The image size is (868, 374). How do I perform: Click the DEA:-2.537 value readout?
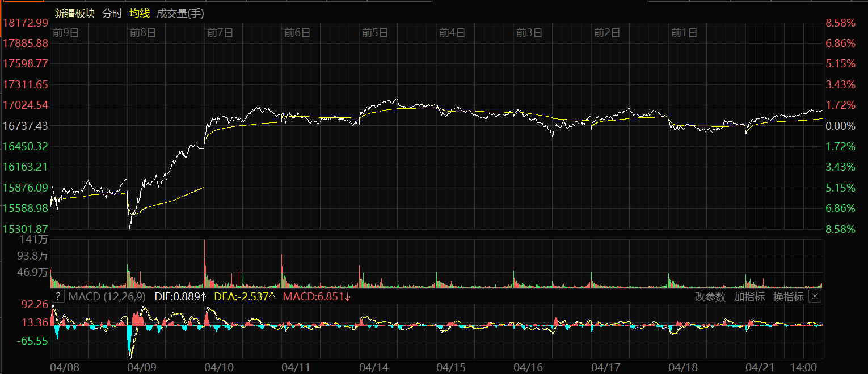coord(245,297)
